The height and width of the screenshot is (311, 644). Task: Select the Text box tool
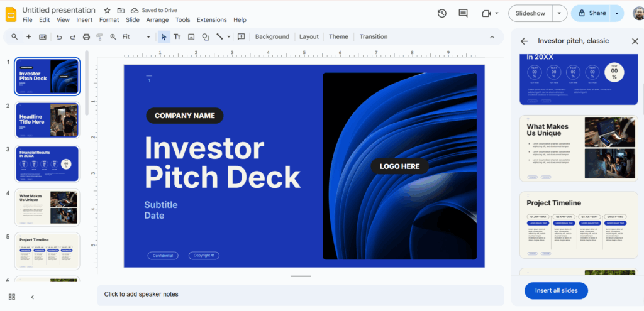point(177,37)
